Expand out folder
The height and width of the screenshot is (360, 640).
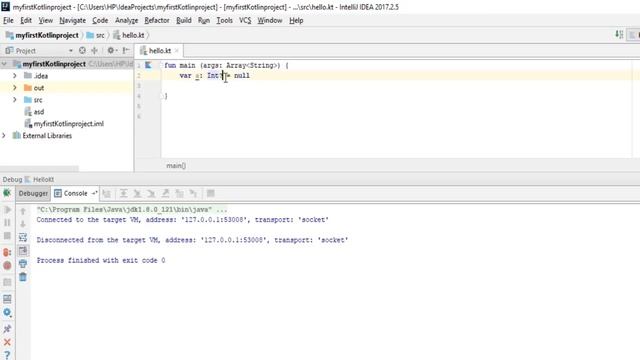15,88
